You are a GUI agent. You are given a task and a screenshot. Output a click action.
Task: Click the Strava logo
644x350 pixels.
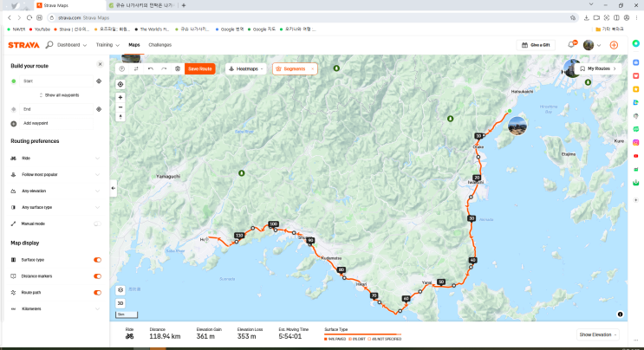pyautogui.click(x=23, y=45)
